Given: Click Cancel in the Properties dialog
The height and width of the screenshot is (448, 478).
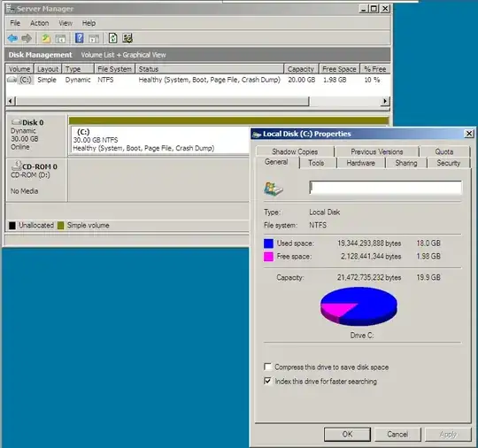Looking at the screenshot, I should (x=397, y=434).
